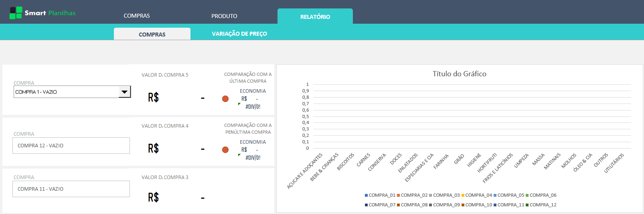The image size is (644, 214).
Task: Click red indicator for penúltima compra comparison
Action: click(225, 150)
